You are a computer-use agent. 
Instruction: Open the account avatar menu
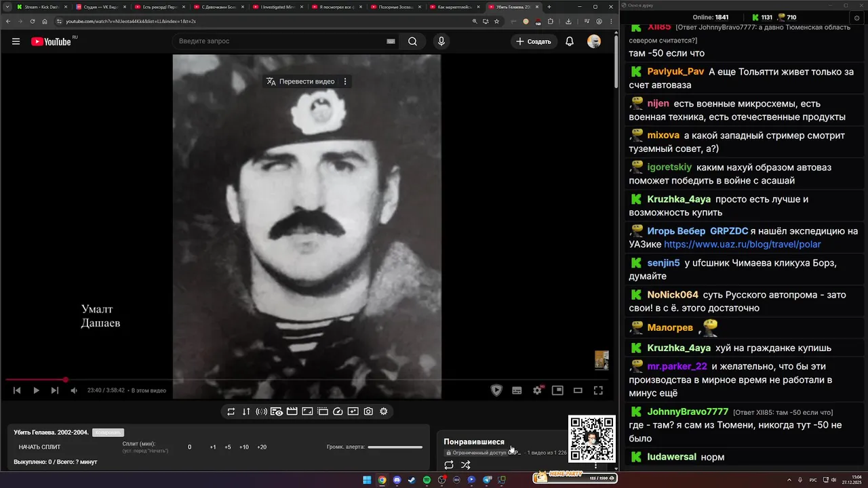click(x=594, y=41)
